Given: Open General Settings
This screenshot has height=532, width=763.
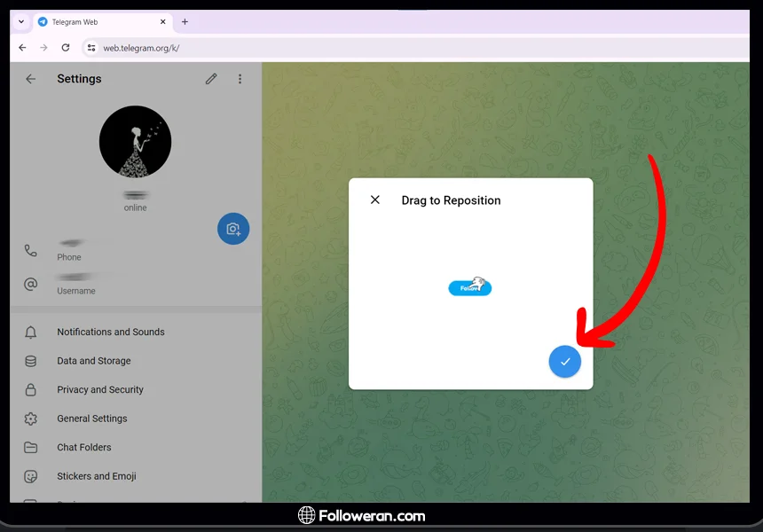Looking at the screenshot, I should pos(92,419).
